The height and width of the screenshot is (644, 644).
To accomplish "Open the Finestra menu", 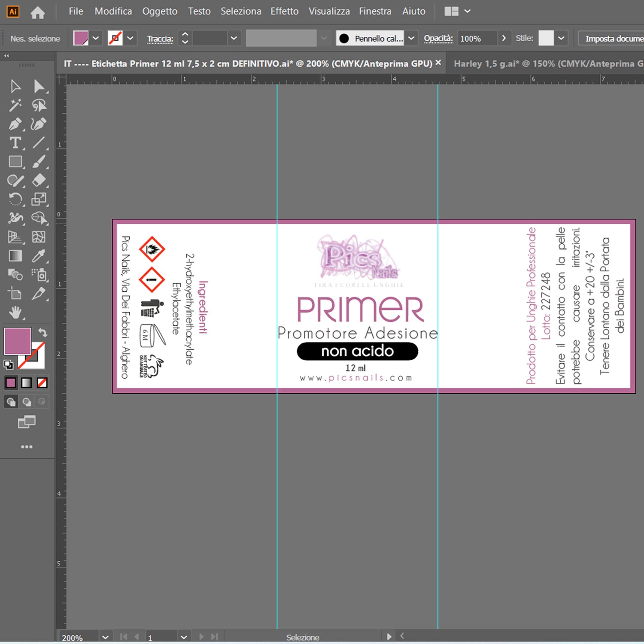I will [x=375, y=11].
